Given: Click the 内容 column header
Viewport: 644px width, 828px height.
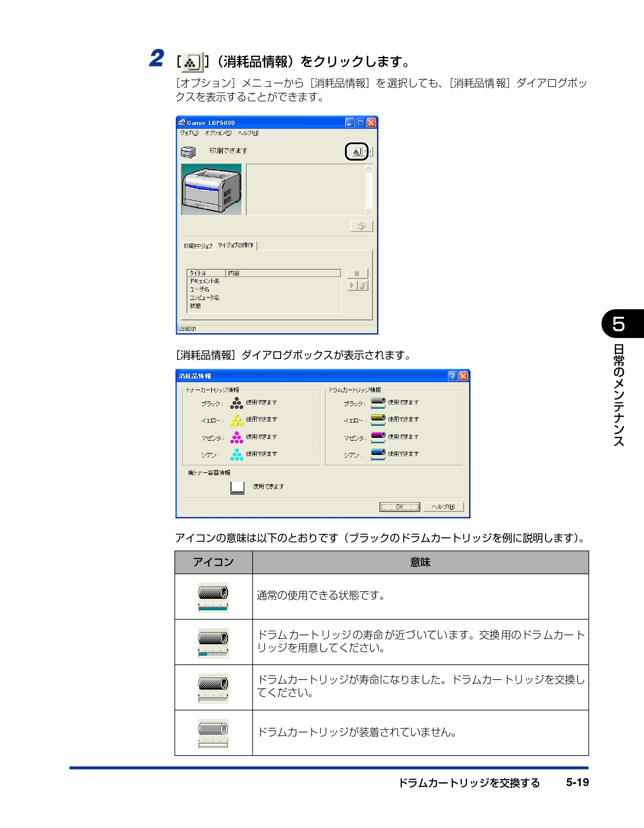Looking at the screenshot, I should pyautogui.click(x=283, y=273).
